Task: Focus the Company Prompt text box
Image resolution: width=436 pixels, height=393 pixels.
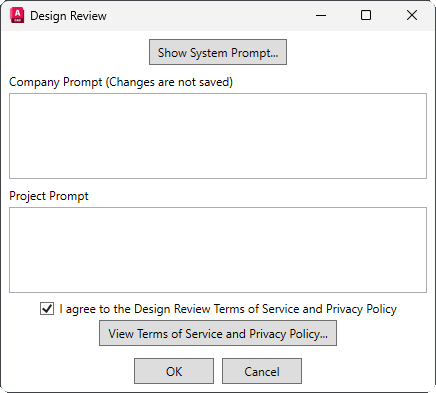Action: pos(218,136)
